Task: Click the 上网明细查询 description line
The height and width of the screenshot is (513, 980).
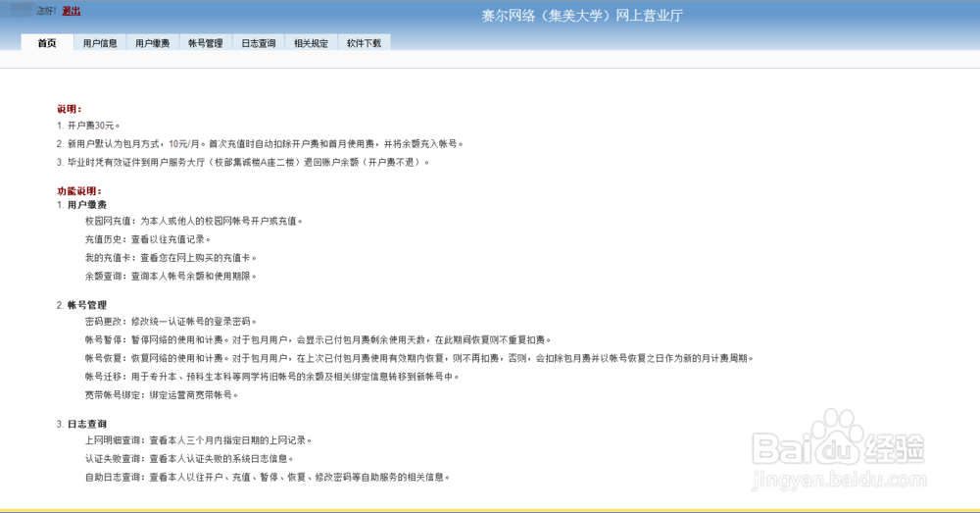Action: point(198,440)
